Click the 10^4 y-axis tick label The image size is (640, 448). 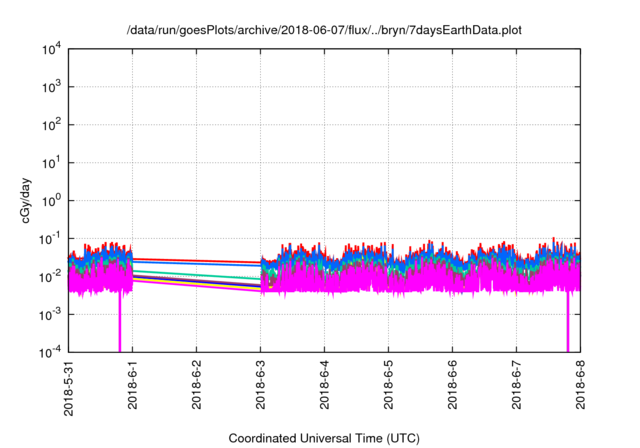[x=51, y=50]
